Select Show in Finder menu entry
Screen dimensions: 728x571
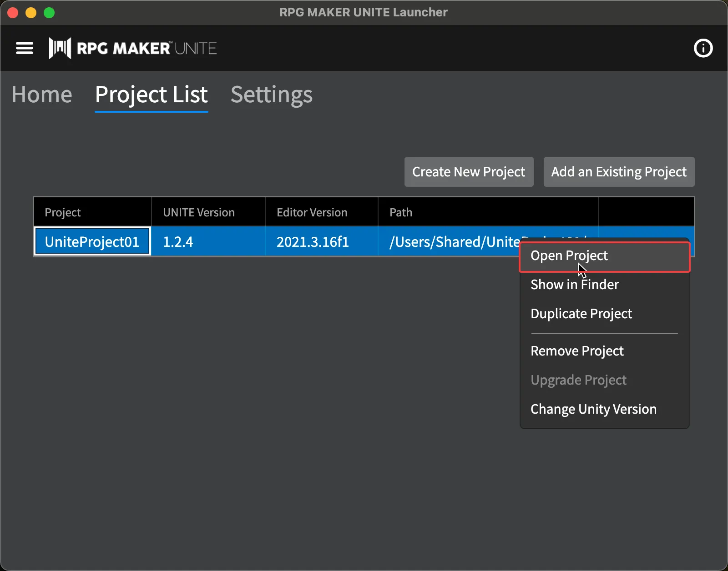(575, 285)
